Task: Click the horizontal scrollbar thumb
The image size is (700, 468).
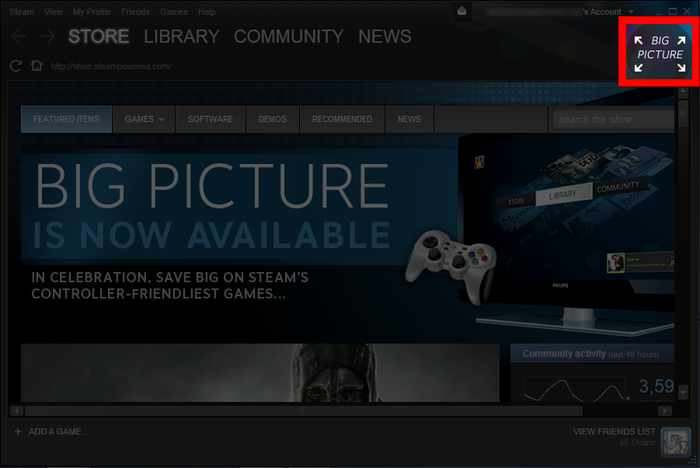Action: [304, 410]
